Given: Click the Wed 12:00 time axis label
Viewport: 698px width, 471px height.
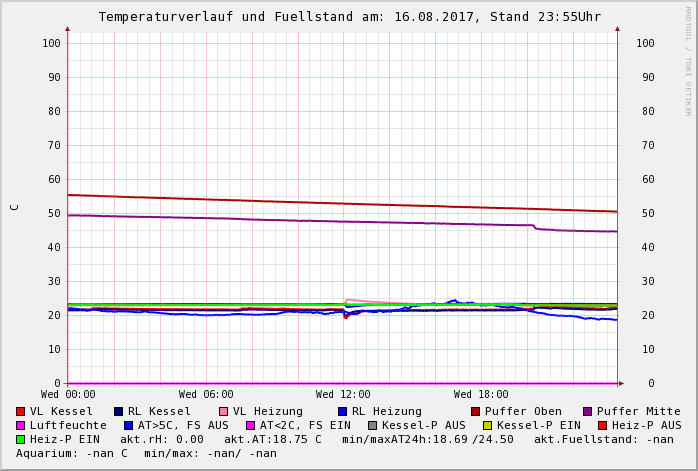Looking at the screenshot, I should (343, 394).
